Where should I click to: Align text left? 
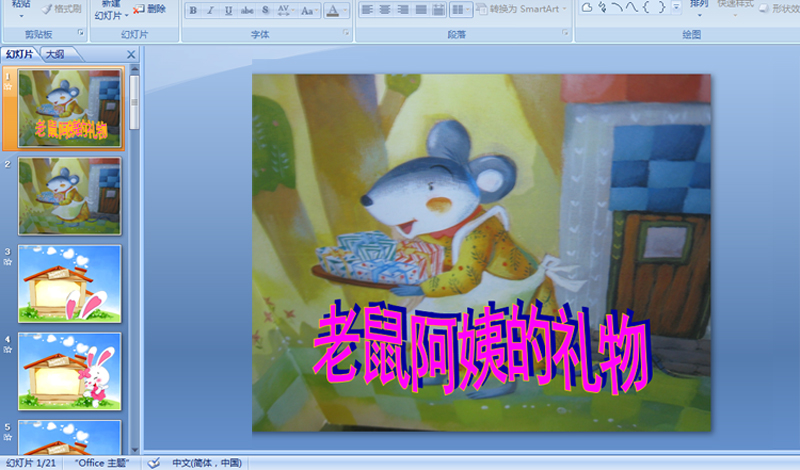click(367, 10)
